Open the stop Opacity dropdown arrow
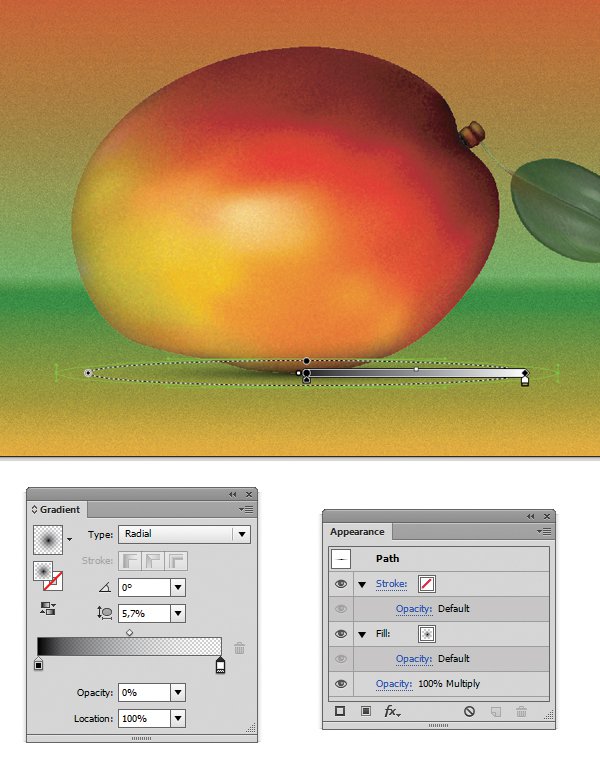Viewport: 600px width, 769px height. tap(178, 692)
